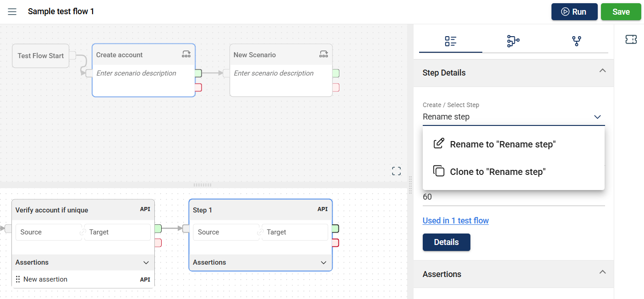Collapse the Assertions panel section
644x299 pixels.
click(x=602, y=272)
